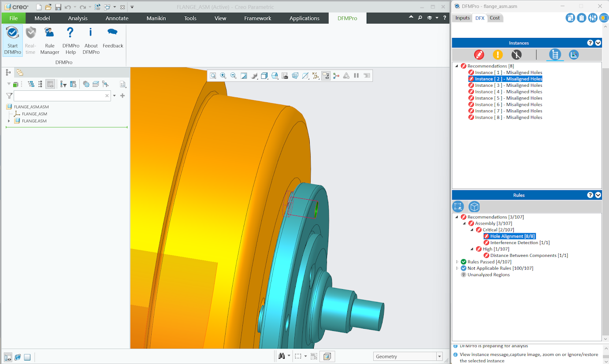Toggle the tree columns display button
Image resolution: width=609 pixels, height=364 pixels.
[x=50, y=84]
